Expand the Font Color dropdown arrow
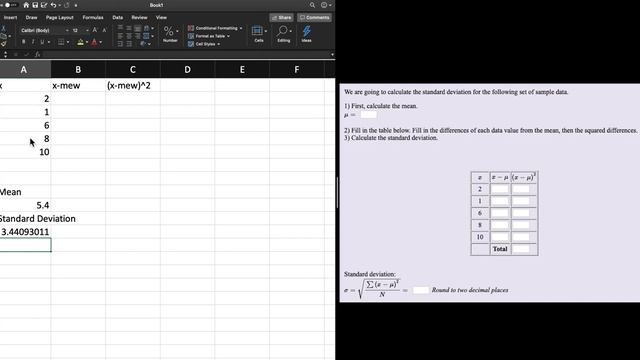The image size is (640, 360). tap(101, 42)
